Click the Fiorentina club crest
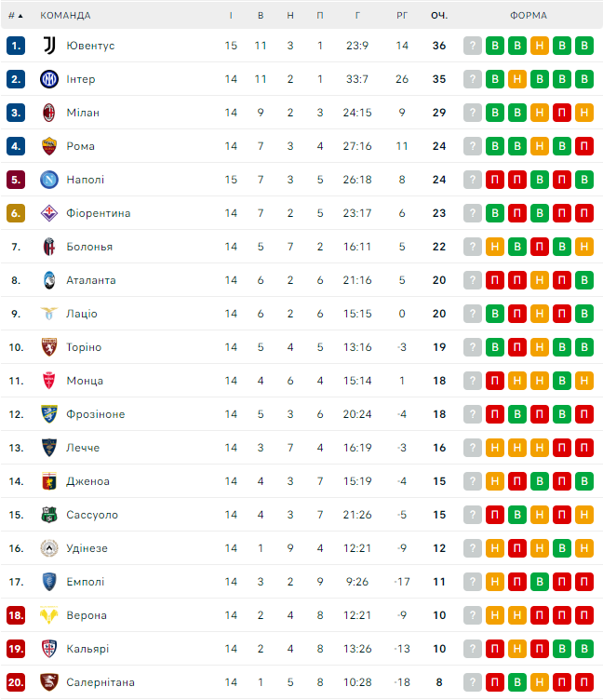603x700 pixels. (49, 213)
